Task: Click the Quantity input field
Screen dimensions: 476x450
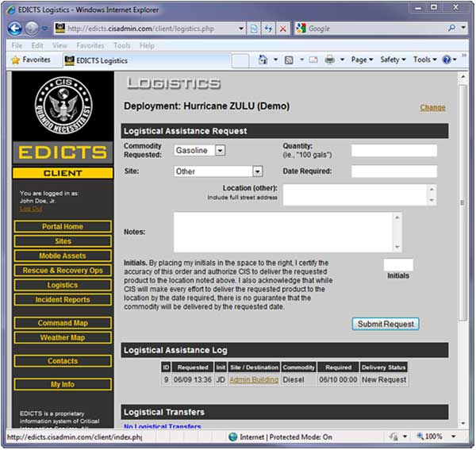Action: 394,150
